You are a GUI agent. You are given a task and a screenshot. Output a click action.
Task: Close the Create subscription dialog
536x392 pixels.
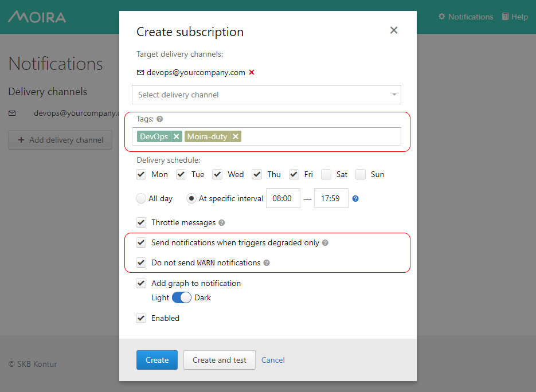pyautogui.click(x=394, y=30)
